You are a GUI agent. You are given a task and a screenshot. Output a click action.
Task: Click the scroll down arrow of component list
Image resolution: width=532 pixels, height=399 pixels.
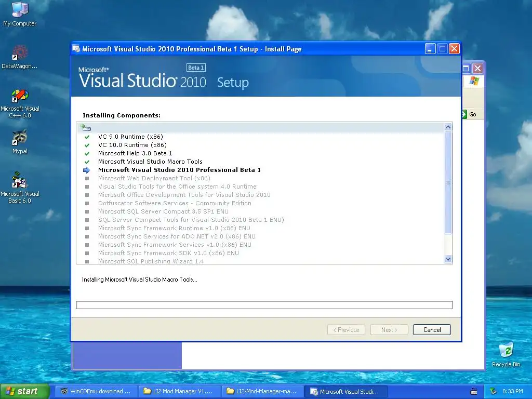448,259
